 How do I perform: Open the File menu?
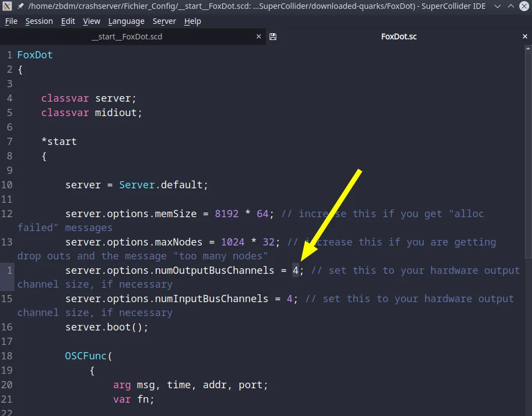click(11, 21)
